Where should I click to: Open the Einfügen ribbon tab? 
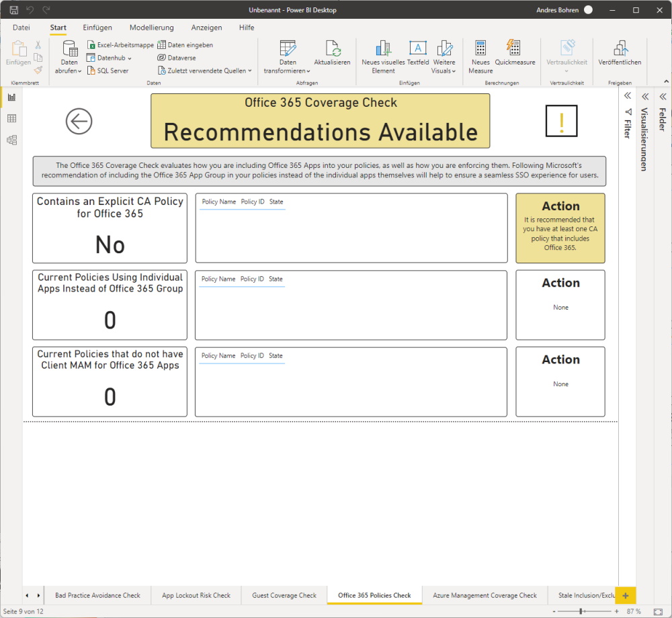click(97, 28)
